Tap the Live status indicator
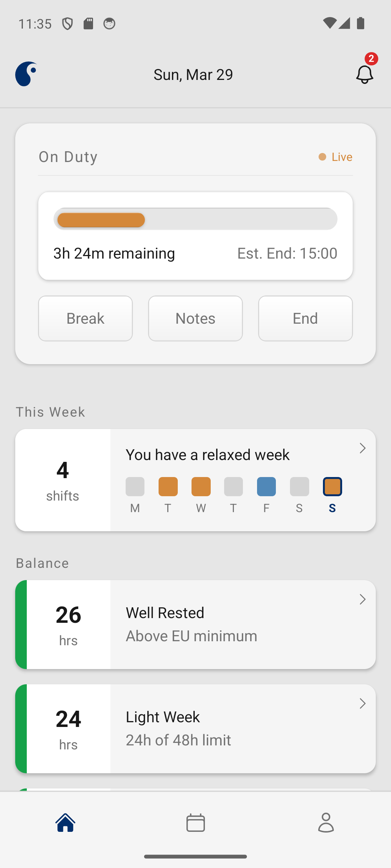 336,157
